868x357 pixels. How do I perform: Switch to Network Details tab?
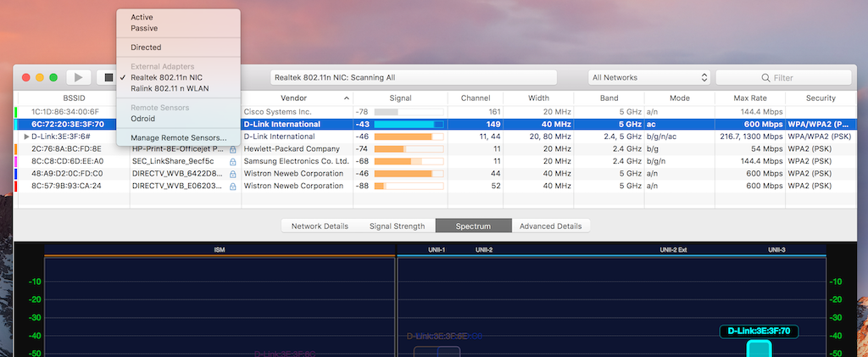[x=320, y=226]
